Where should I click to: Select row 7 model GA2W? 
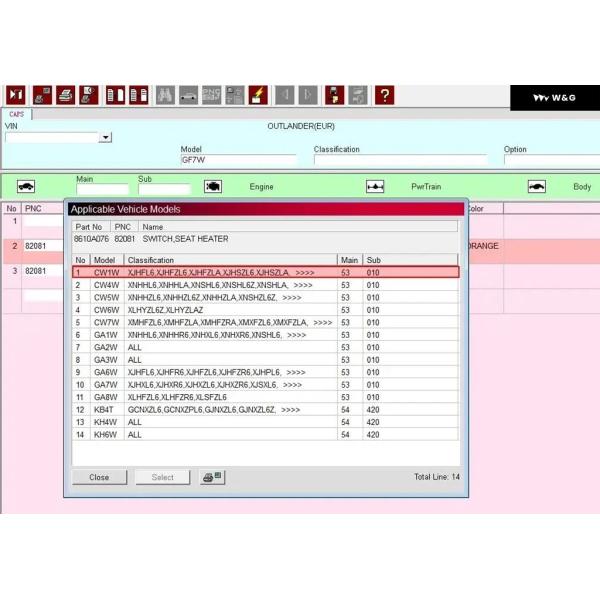tap(265, 347)
